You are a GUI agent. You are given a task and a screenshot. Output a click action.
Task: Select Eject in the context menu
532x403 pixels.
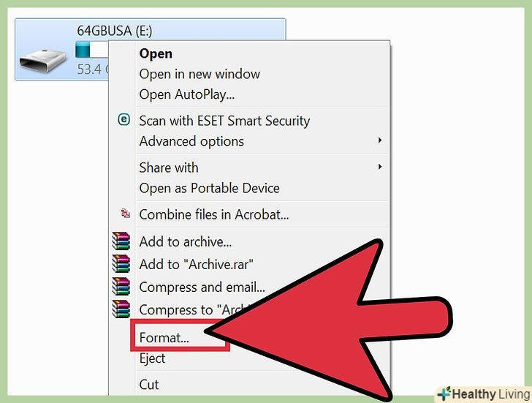152,358
